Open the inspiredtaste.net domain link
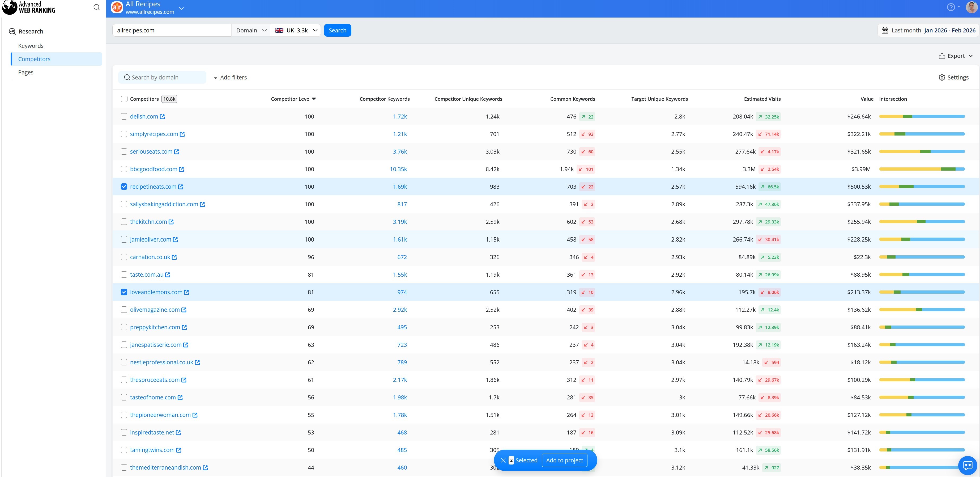 click(x=152, y=432)
